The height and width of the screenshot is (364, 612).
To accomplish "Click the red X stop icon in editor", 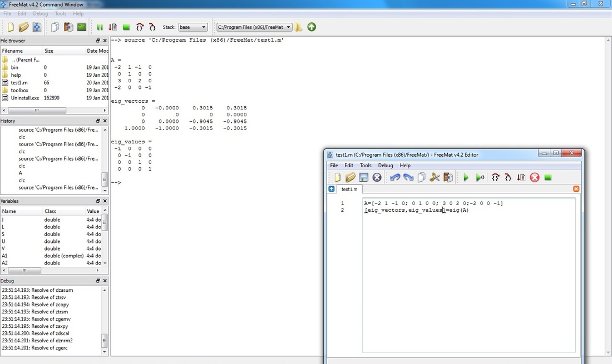I will tap(535, 177).
